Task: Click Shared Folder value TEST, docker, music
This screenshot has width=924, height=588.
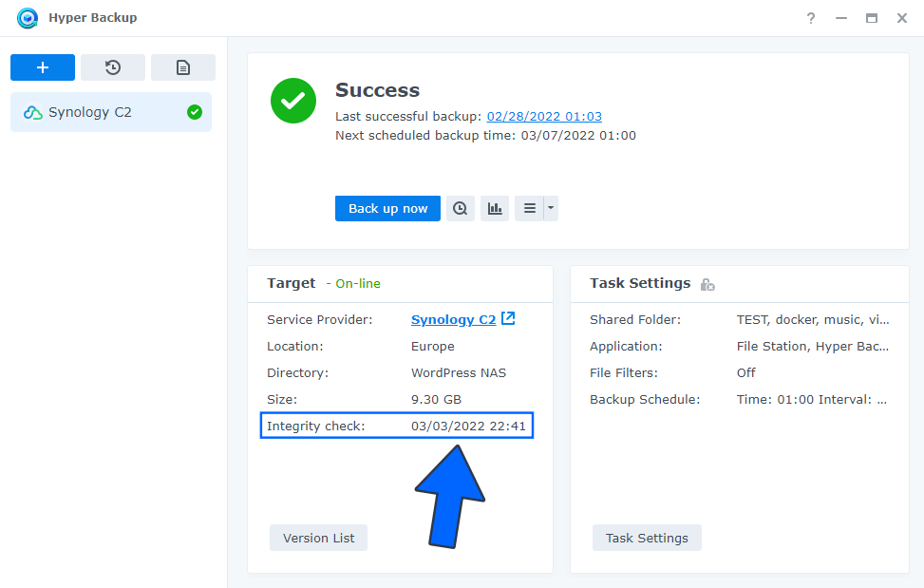Action: (813, 320)
